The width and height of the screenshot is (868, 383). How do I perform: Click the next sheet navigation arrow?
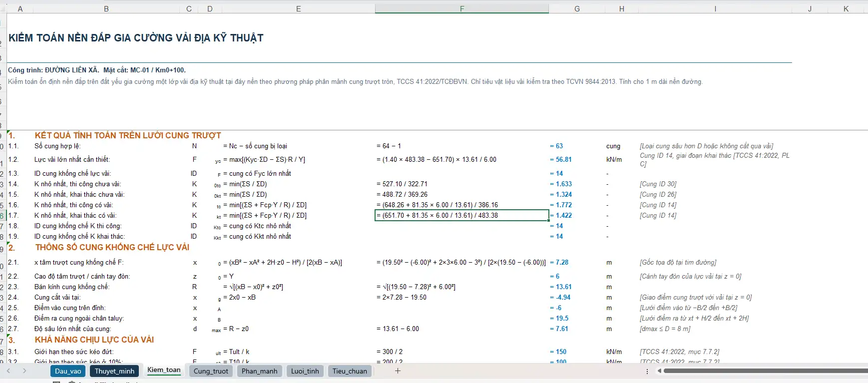(x=24, y=371)
